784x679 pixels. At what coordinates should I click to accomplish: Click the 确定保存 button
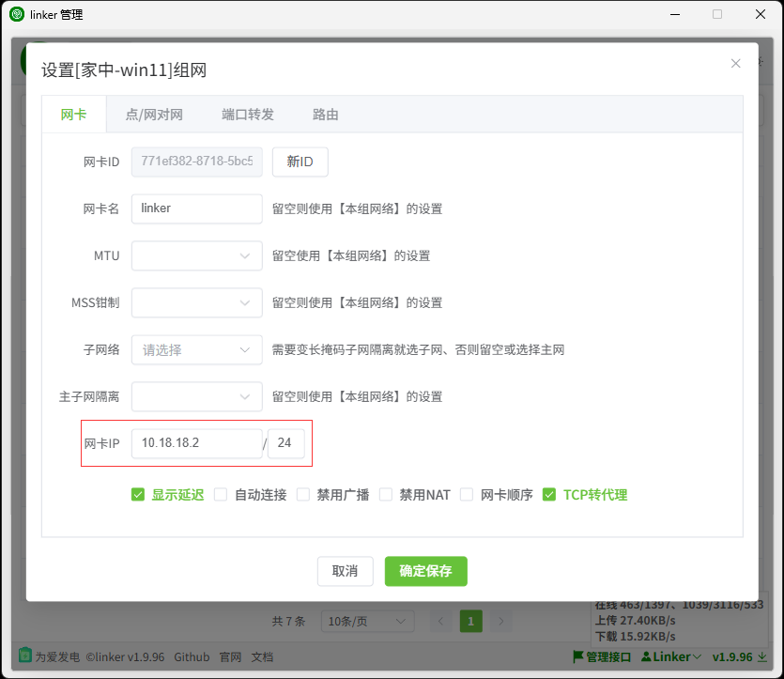tap(425, 571)
